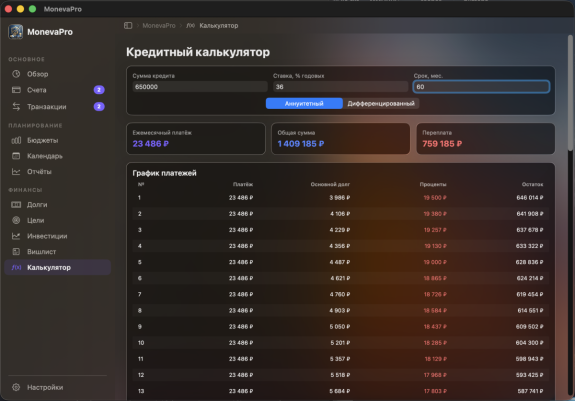Open the Бюджеты bar chart icon

(16, 140)
